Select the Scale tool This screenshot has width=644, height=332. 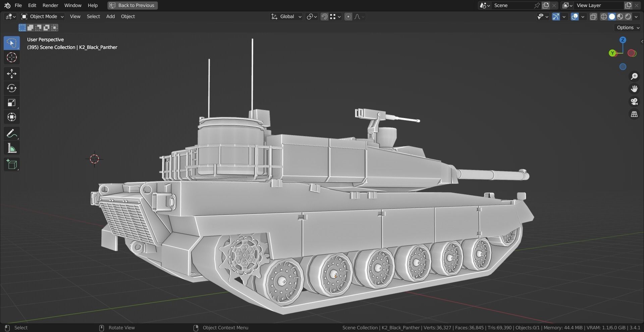pyautogui.click(x=11, y=103)
